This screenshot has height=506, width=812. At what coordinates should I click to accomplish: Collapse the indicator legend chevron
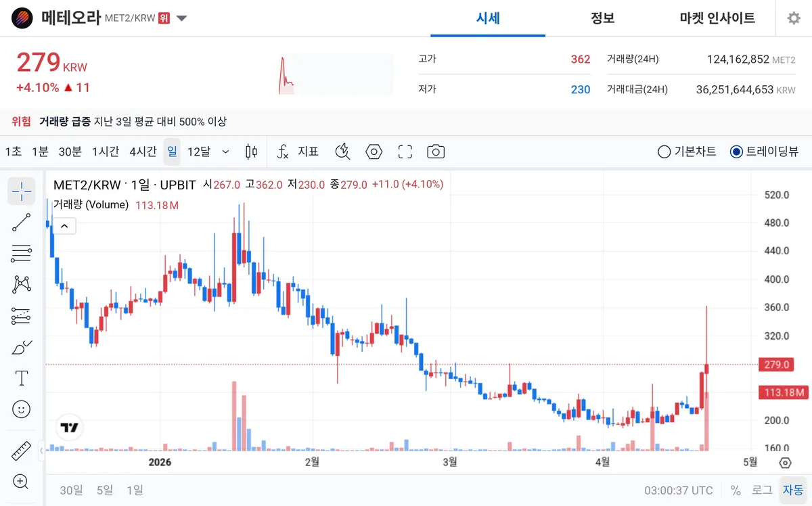(x=65, y=226)
